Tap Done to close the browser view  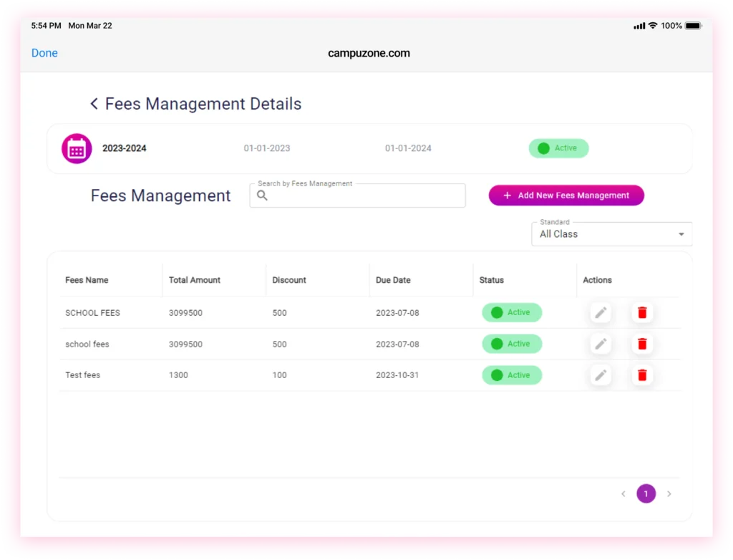click(44, 52)
